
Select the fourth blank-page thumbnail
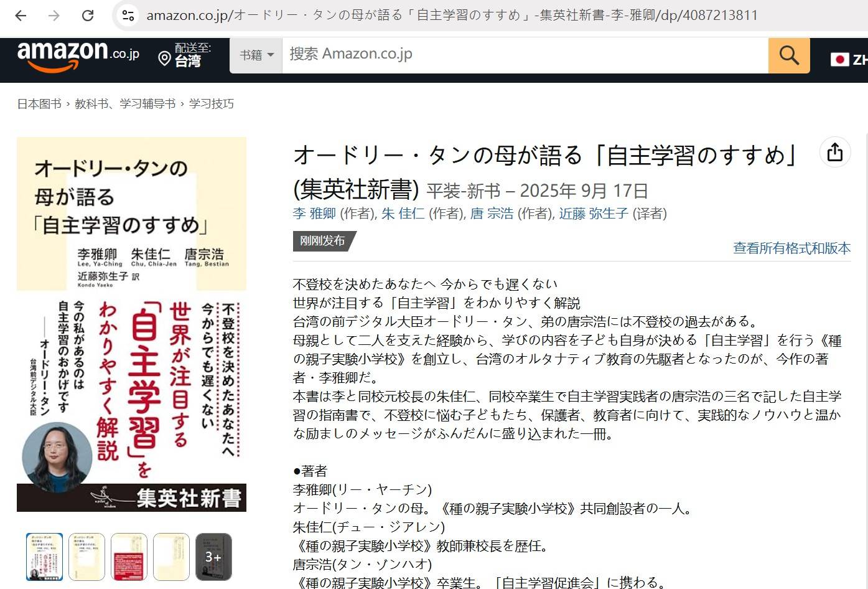[171, 557]
